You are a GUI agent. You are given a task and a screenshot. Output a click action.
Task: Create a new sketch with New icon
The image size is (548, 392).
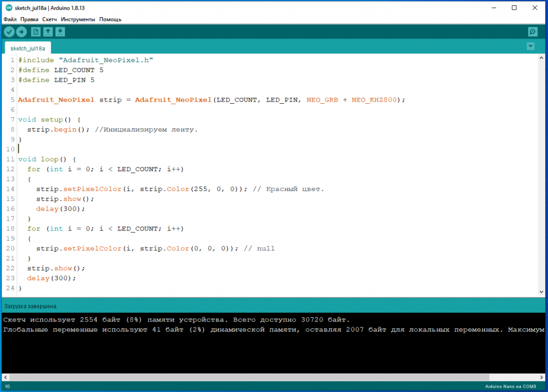point(36,32)
